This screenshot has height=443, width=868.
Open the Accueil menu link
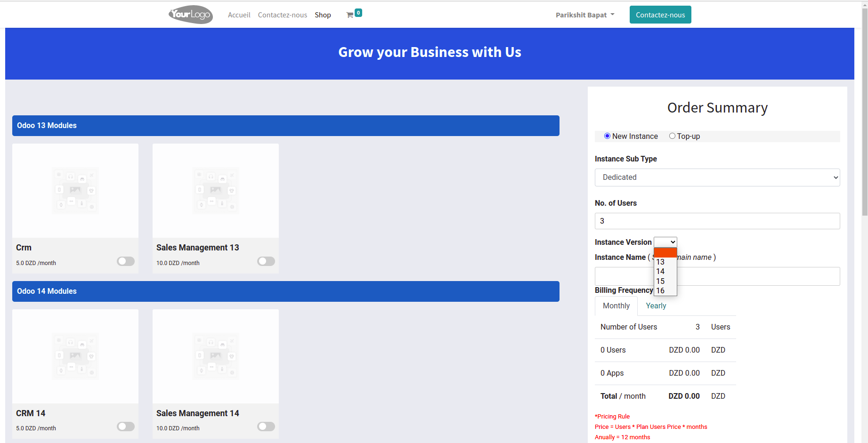point(239,15)
